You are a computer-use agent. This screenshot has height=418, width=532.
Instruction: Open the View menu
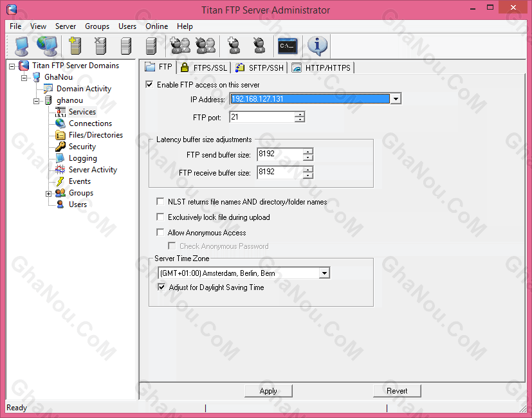tap(38, 26)
